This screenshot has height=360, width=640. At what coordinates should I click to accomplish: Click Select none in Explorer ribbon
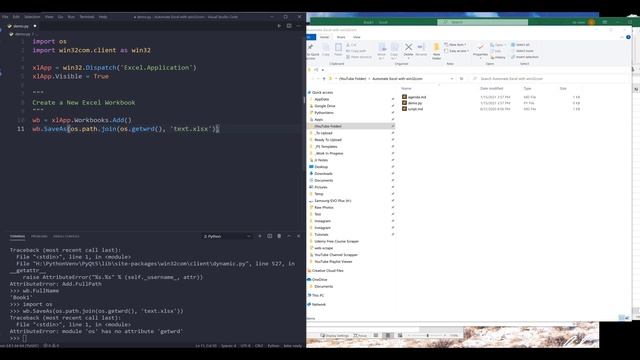[x=522, y=51]
